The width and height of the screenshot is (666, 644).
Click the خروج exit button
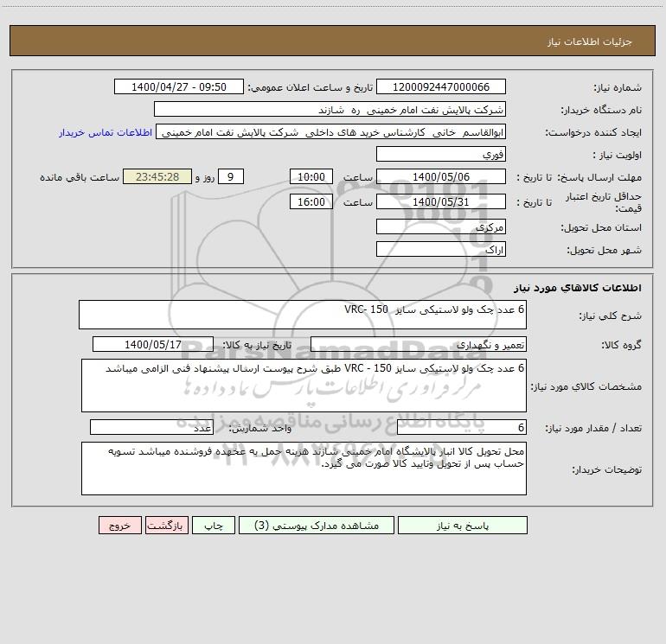click(119, 526)
